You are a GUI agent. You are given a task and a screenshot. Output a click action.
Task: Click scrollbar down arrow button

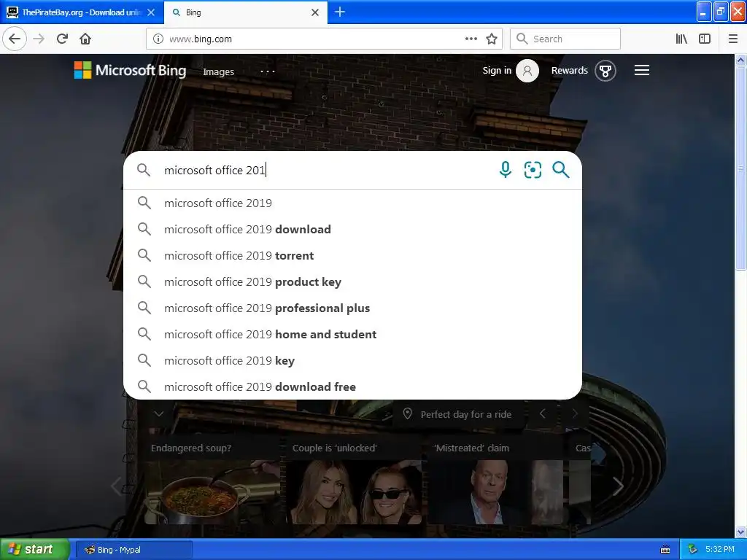740,532
